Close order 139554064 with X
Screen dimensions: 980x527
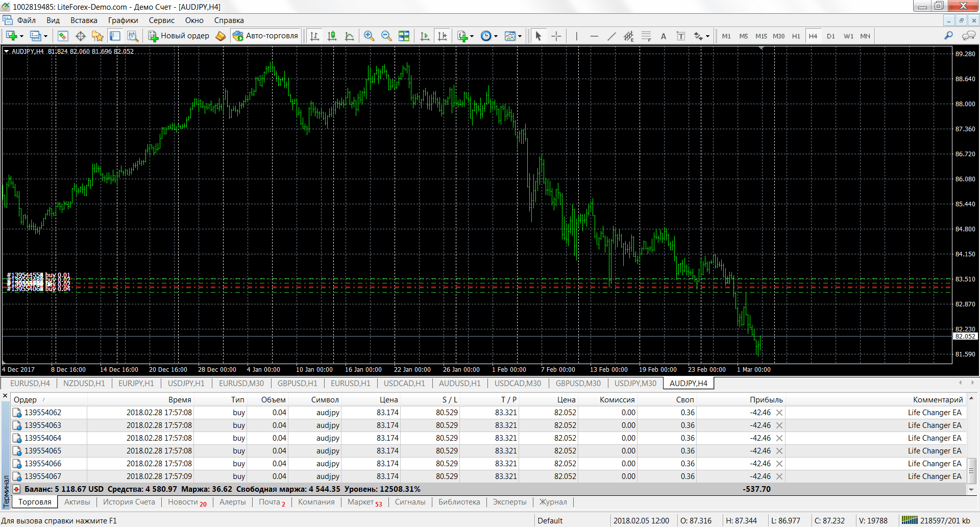click(x=779, y=438)
